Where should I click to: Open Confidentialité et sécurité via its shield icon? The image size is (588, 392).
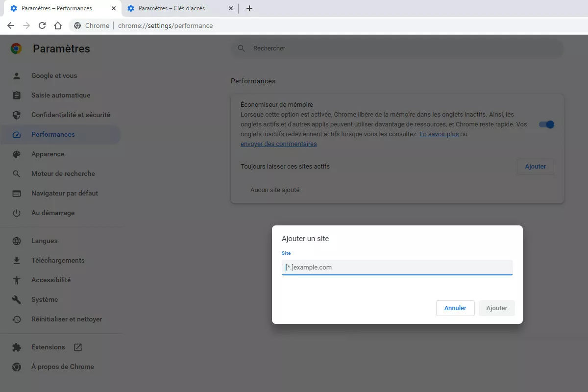coord(17,115)
